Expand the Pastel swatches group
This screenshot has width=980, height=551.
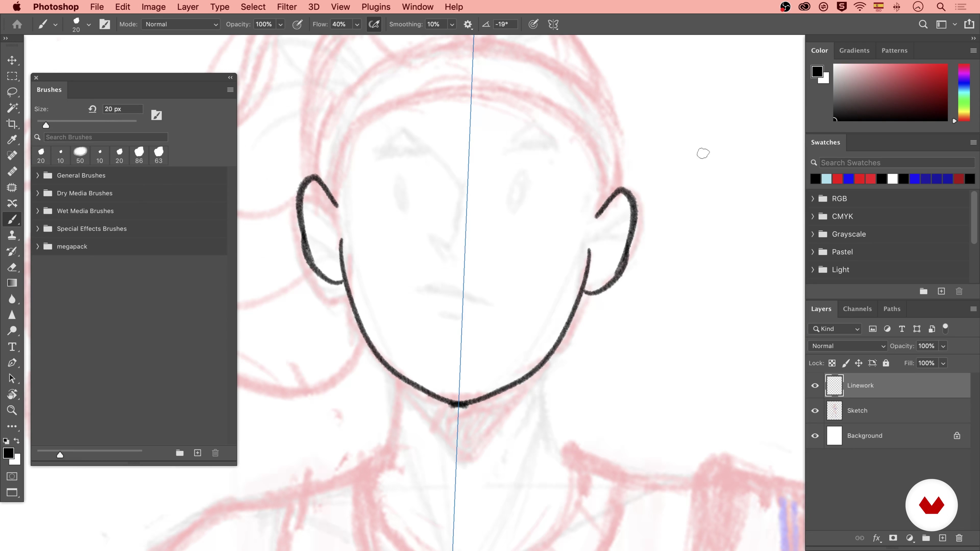click(813, 252)
